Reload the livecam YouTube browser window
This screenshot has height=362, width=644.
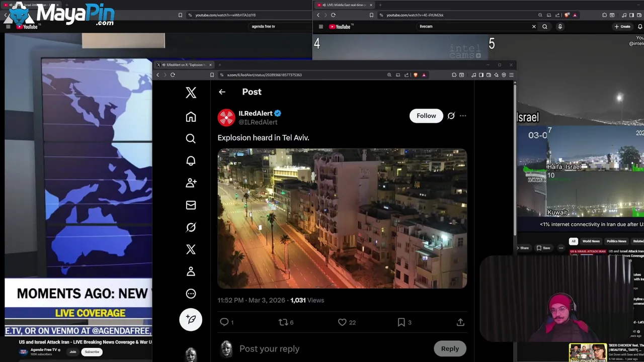click(x=333, y=15)
